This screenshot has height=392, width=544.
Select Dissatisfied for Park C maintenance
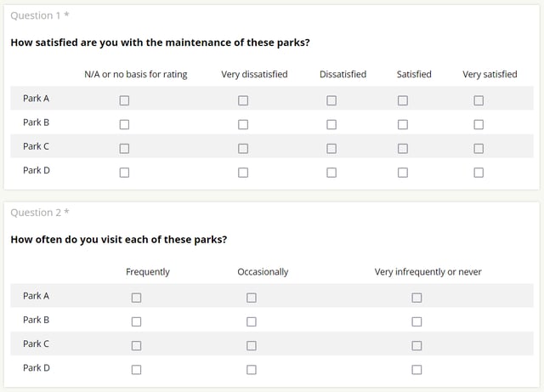pos(331,149)
